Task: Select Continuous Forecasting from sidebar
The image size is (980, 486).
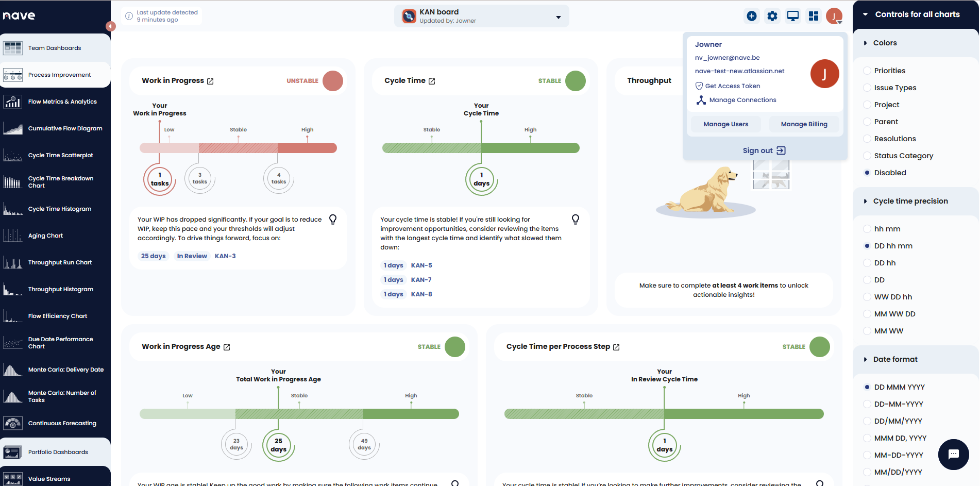Action: coord(62,423)
